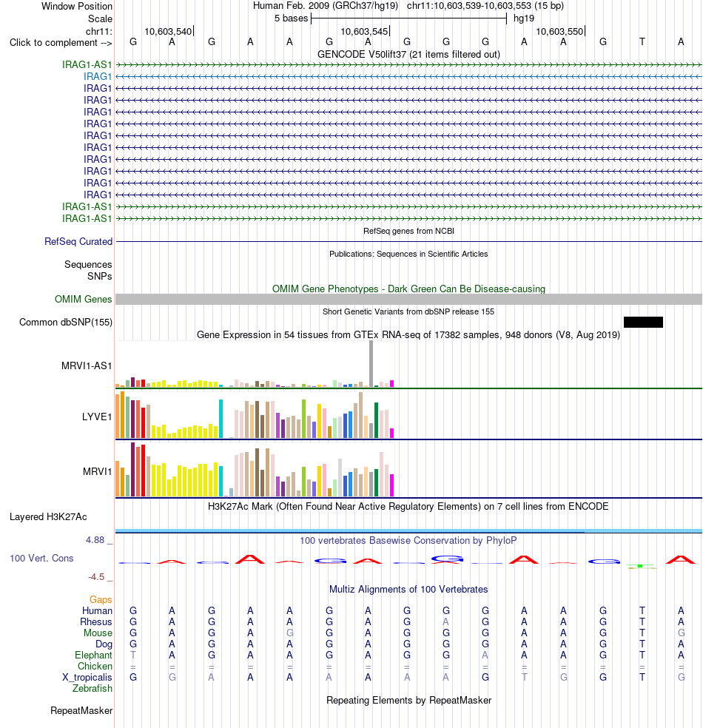Click the cyan bar in the LYVE1 chart

(221, 419)
